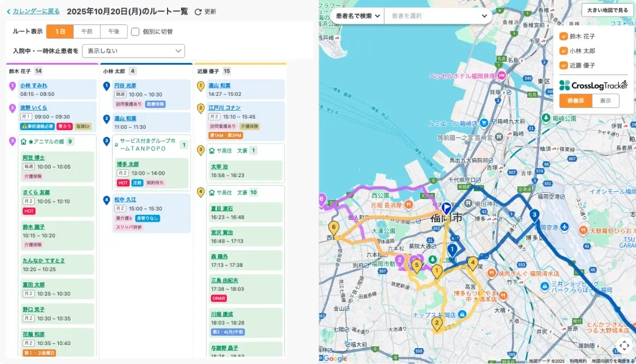Click the blue pin marker 1 on the map
Image resolution: width=636 pixels, height=364 pixels.
[x=453, y=249]
